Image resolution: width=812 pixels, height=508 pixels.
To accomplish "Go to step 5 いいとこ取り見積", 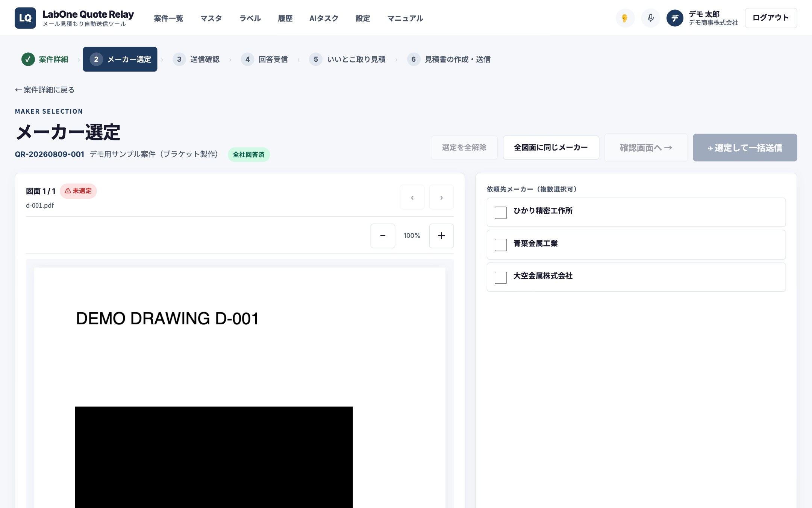I will [x=347, y=59].
